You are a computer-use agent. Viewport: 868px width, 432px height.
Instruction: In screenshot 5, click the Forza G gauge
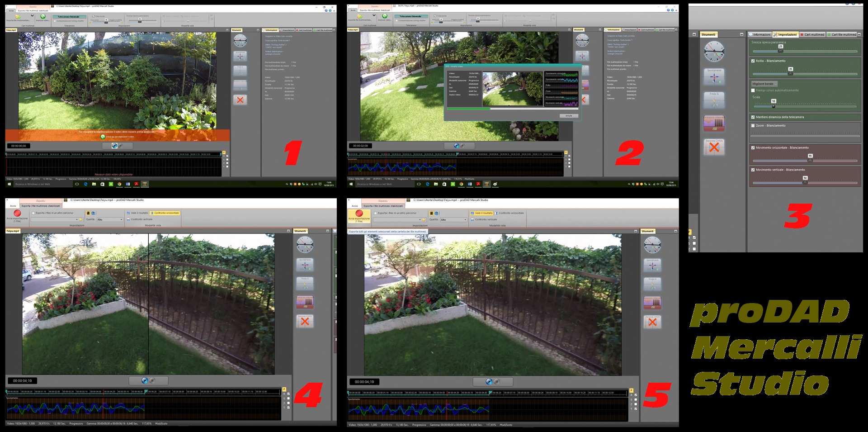coord(652,284)
